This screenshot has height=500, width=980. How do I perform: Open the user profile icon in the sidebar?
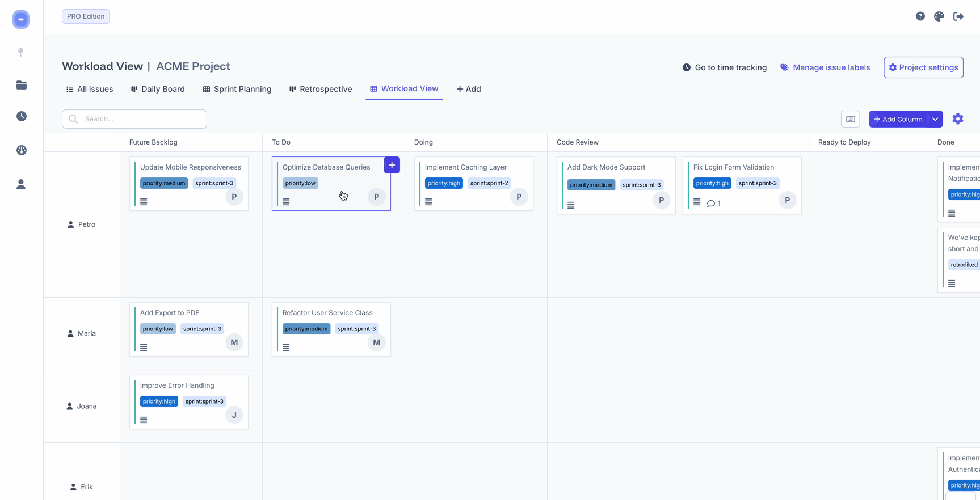(21, 184)
